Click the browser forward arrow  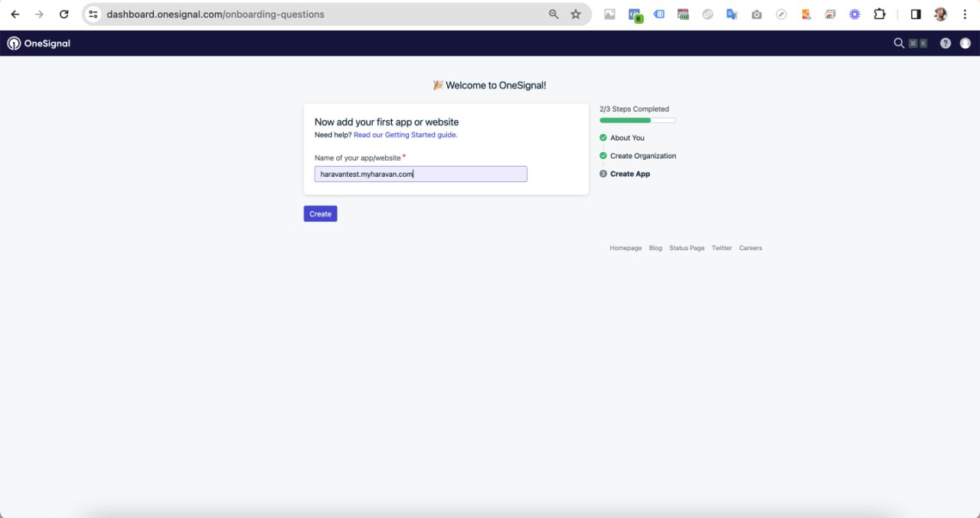click(x=39, y=14)
